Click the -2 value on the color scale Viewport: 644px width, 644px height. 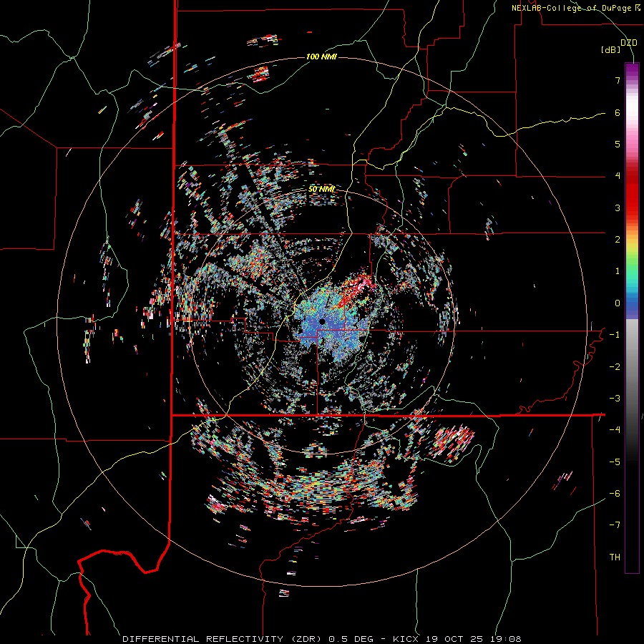click(615, 367)
